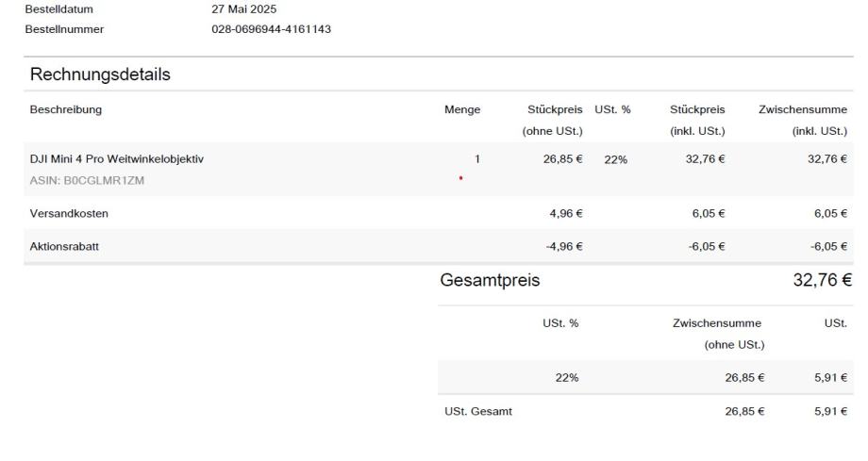
Task: Select the Aktionsrabatt net amount -4,96 €
Action: point(561,247)
